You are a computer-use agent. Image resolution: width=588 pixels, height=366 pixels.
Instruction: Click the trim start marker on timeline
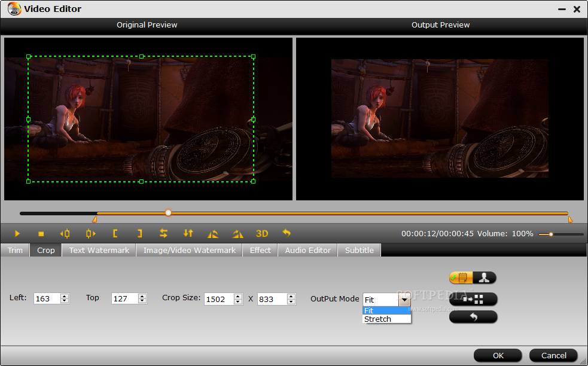click(95, 219)
